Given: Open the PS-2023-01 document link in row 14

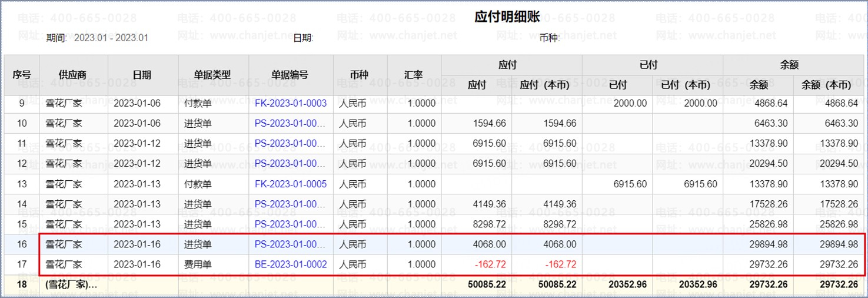Looking at the screenshot, I should coord(291,204).
